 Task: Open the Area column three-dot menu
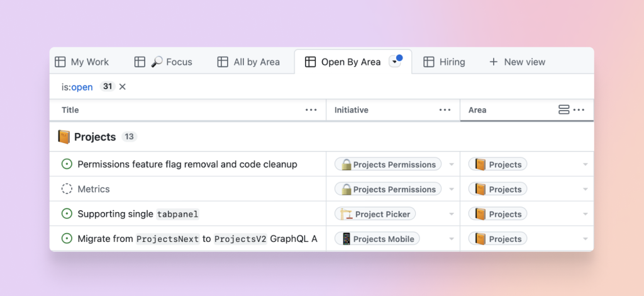pos(579,110)
